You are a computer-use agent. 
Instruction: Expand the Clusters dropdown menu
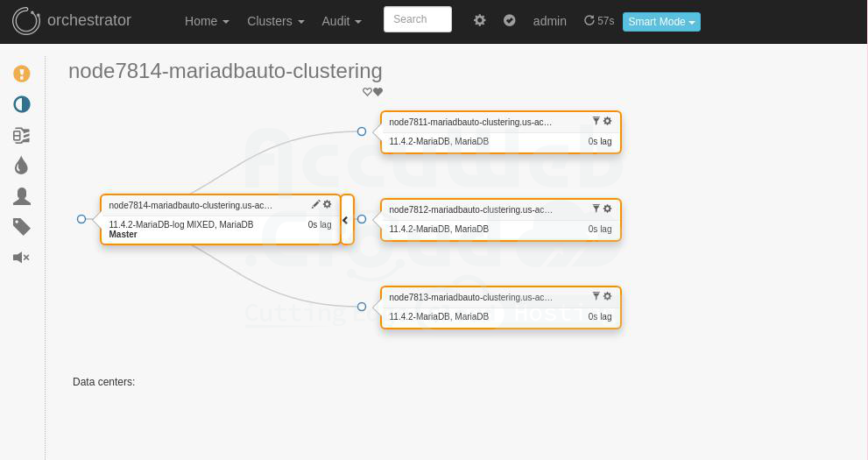click(x=275, y=21)
